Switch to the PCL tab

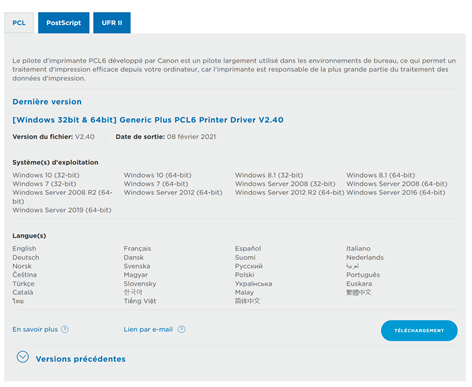click(19, 23)
